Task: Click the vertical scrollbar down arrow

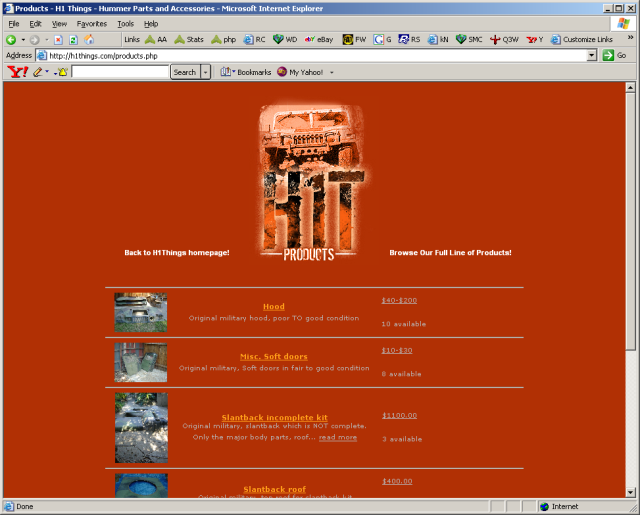Action: (x=631, y=493)
